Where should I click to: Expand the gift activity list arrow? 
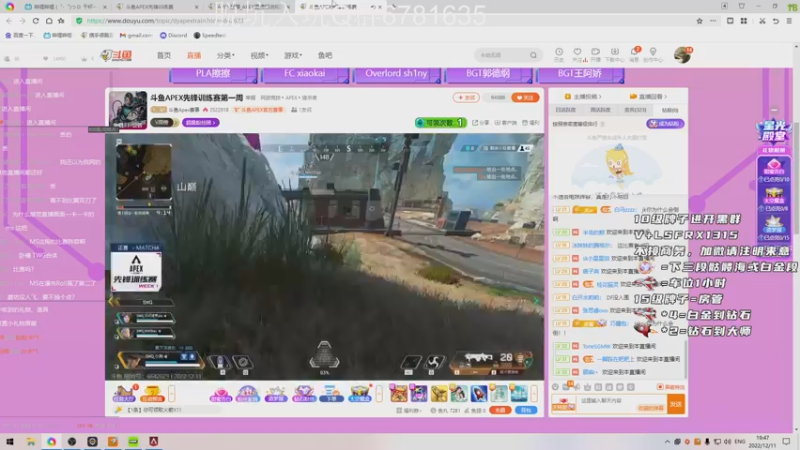pos(379,393)
